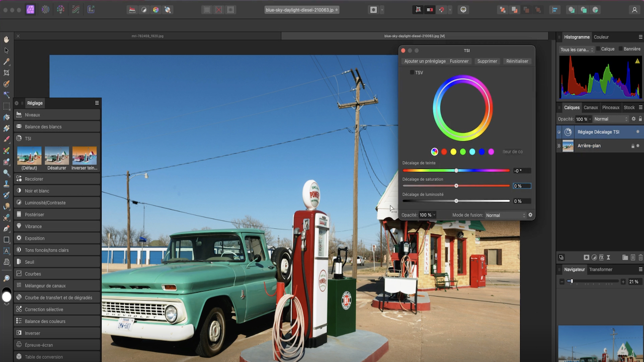The height and width of the screenshot is (362, 644).
Task: Click the gear icon in the TSI dialog
Action: coord(530,215)
